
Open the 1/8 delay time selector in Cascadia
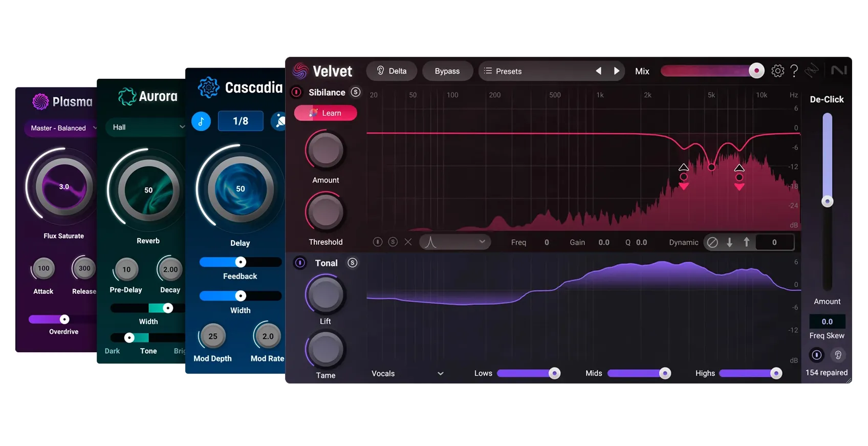pyautogui.click(x=241, y=121)
